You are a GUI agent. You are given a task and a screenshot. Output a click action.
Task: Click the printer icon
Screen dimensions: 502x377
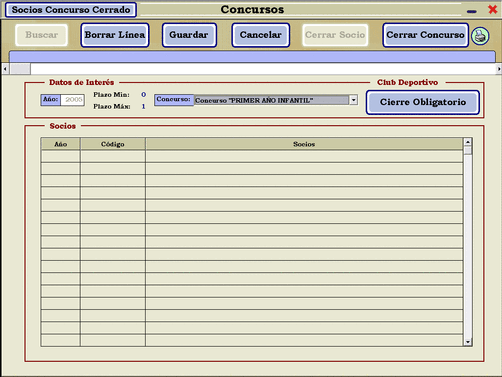pyautogui.click(x=480, y=36)
